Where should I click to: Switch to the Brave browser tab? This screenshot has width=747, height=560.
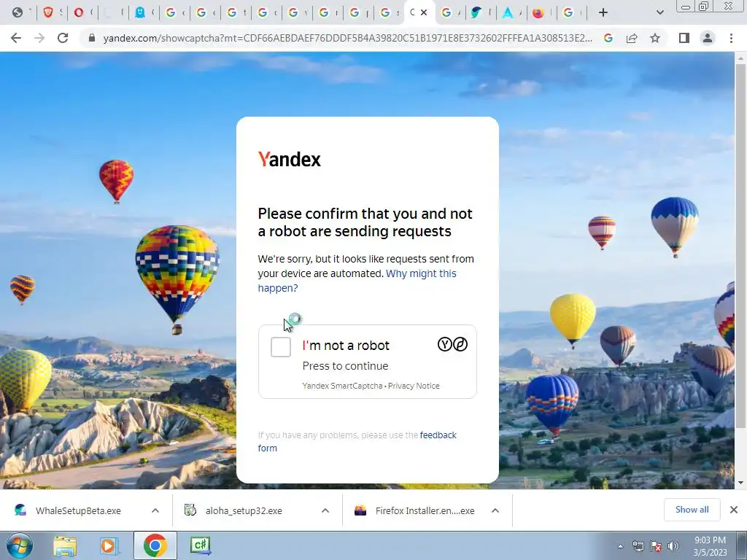coord(47,13)
